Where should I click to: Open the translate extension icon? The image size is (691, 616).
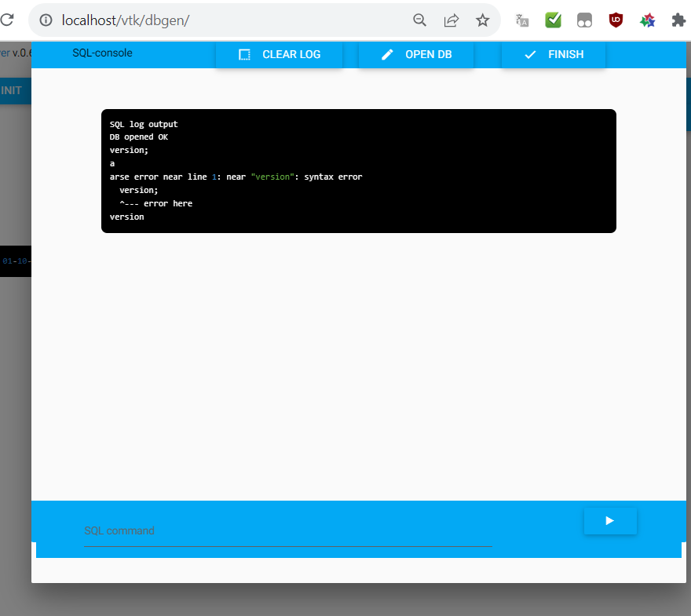point(521,20)
